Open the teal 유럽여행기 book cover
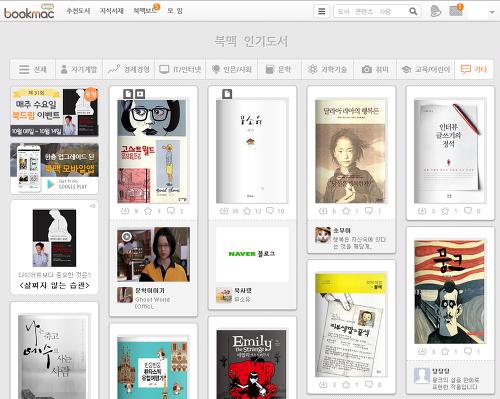The image size is (500, 399). click(153, 367)
